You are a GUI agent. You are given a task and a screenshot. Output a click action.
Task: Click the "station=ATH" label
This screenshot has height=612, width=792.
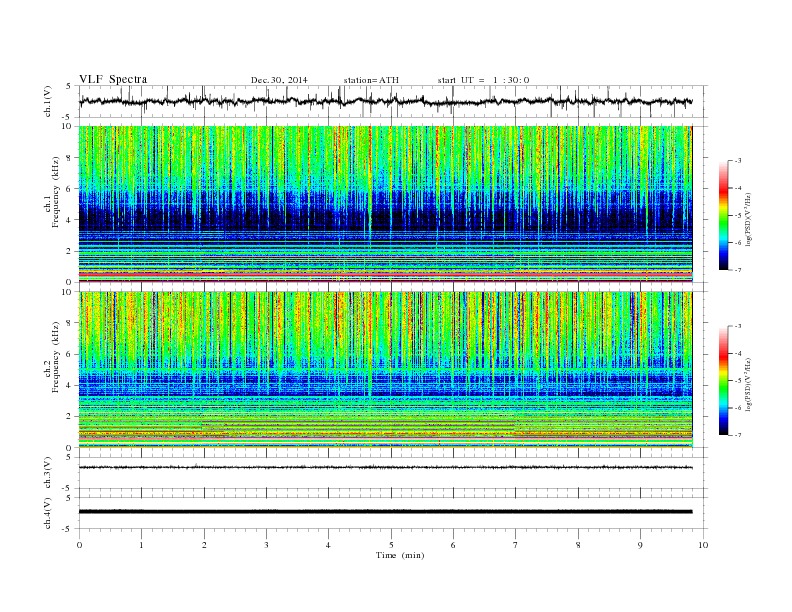[371, 80]
